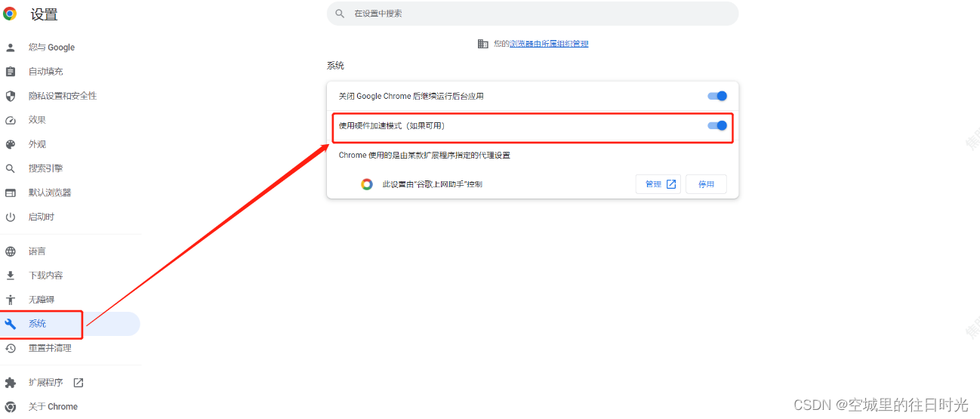
Task: Click the accessibility figure icon for 无障碍
Action: (x=11, y=300)
